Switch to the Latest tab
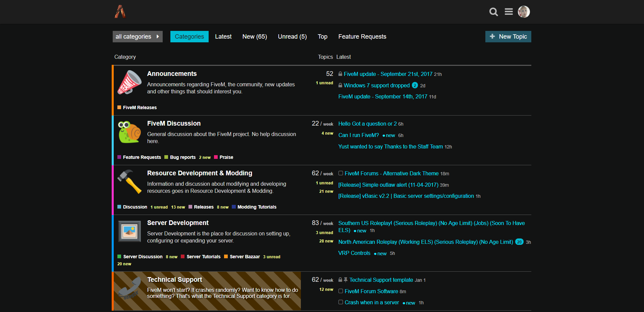Screen dimensions: 644x312 pos(223,36)
